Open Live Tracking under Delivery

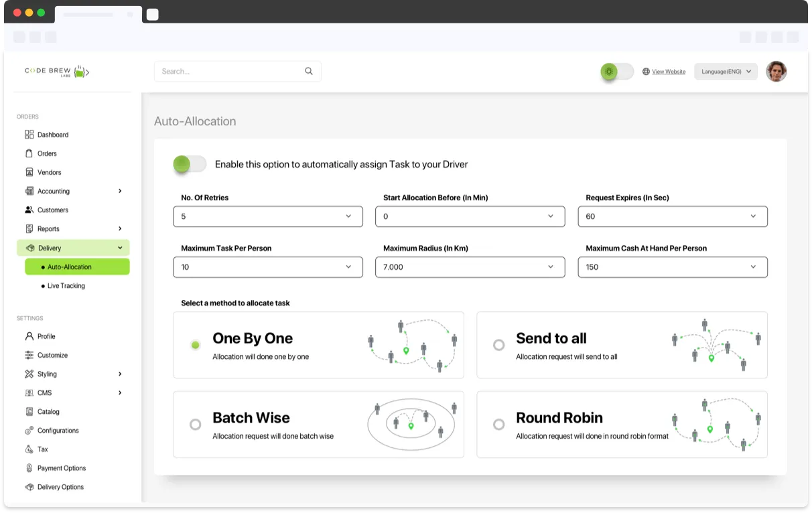pos(66,286)
